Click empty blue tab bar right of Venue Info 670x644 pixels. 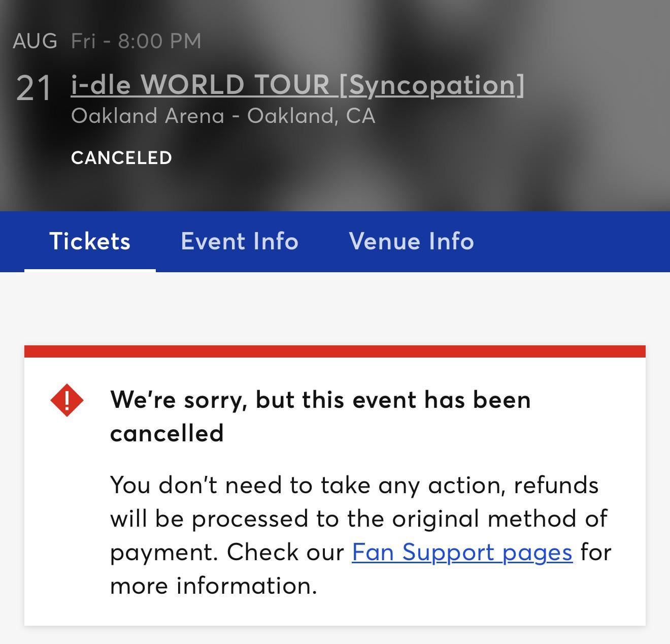click(x=574, y=242)
